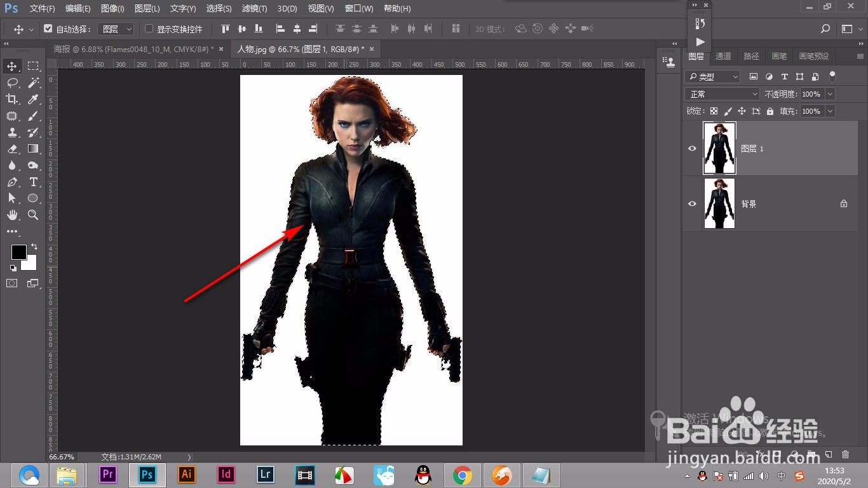Open the 滤镜(T) menu
The height and width of the screenshot is (488, 868).
point(255,9)
